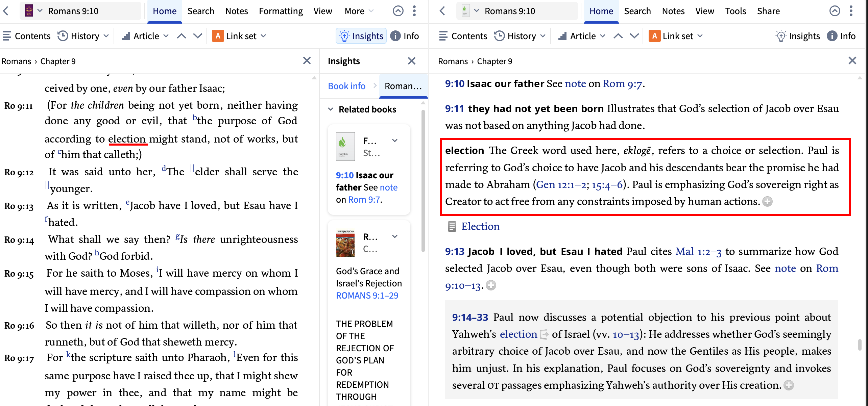
Task: Open Tools tab in right panel
Action: pyautogui.click(x=736, y=11)
